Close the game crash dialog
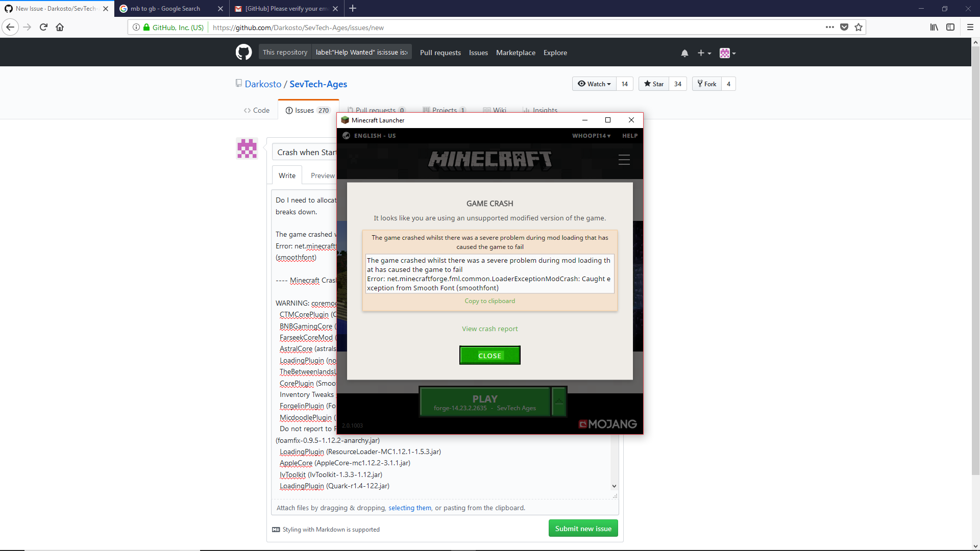The width and height of the screenshot is (980, 551). click(x=489, y=356)
